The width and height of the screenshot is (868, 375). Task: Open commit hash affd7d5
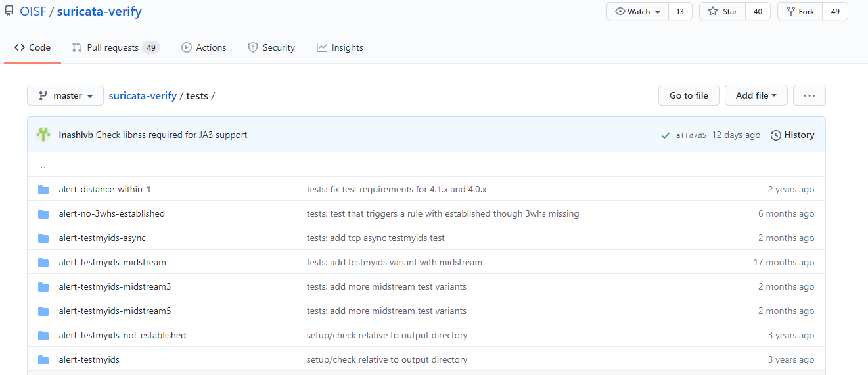[691, 135]
